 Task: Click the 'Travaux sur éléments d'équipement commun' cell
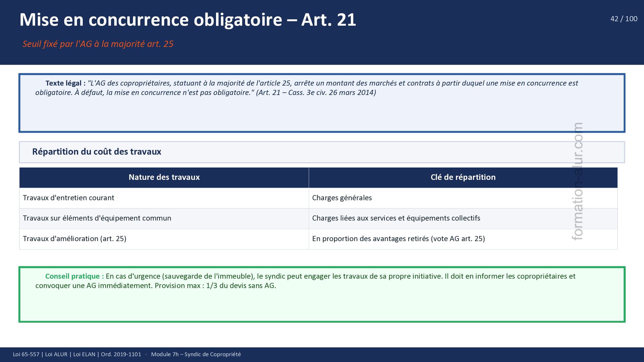click(x=97, y=218)
